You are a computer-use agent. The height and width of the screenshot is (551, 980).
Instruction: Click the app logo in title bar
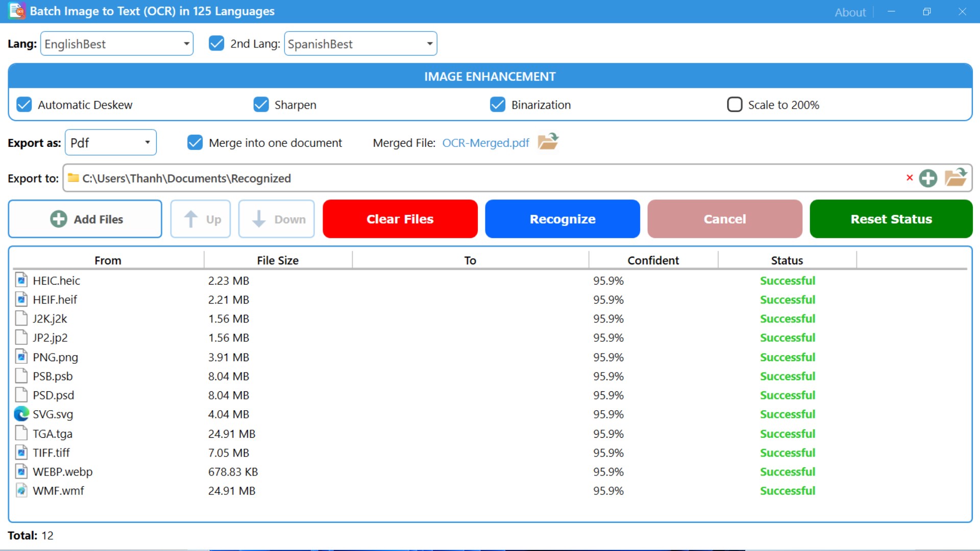16,11
